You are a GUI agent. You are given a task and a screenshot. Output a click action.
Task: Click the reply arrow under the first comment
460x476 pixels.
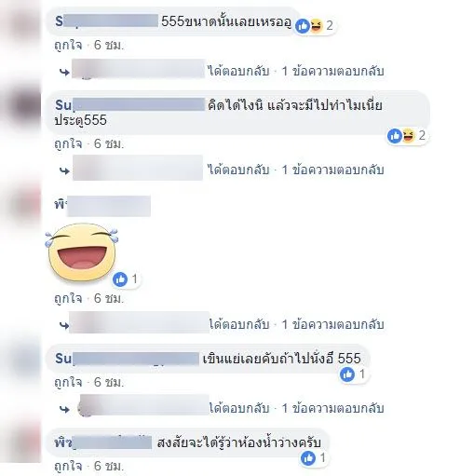(64, 72)
